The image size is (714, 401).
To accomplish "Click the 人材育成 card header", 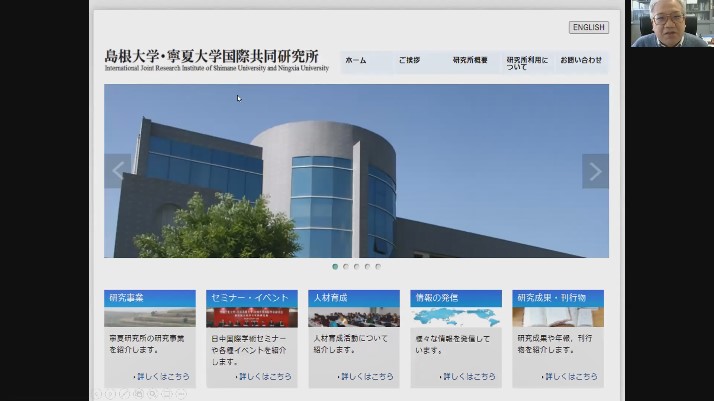I will tap(354, 298).
